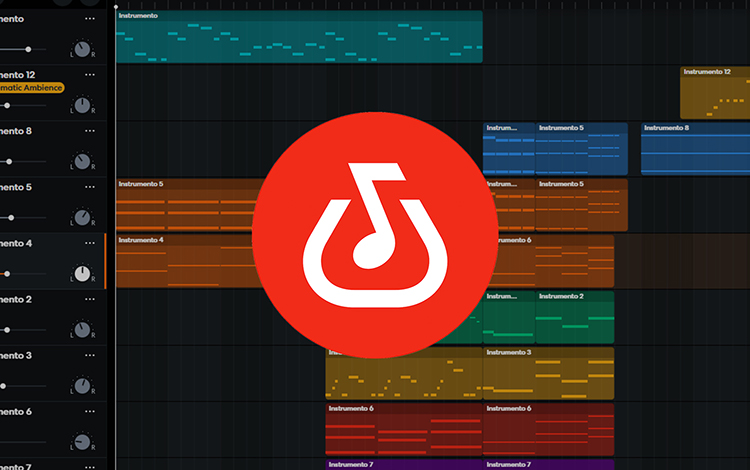Click the pan knob on Instrumento 6 track
Screen dimensions: 750x470
82,441
